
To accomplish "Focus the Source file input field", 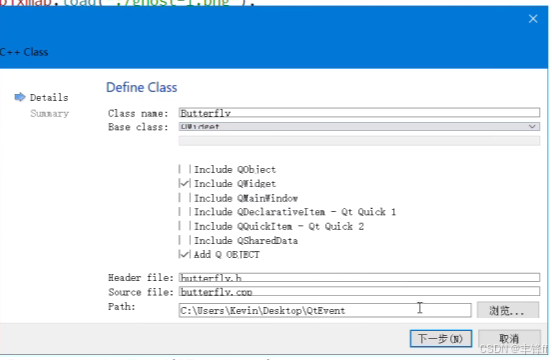I will tap(359, 292).
